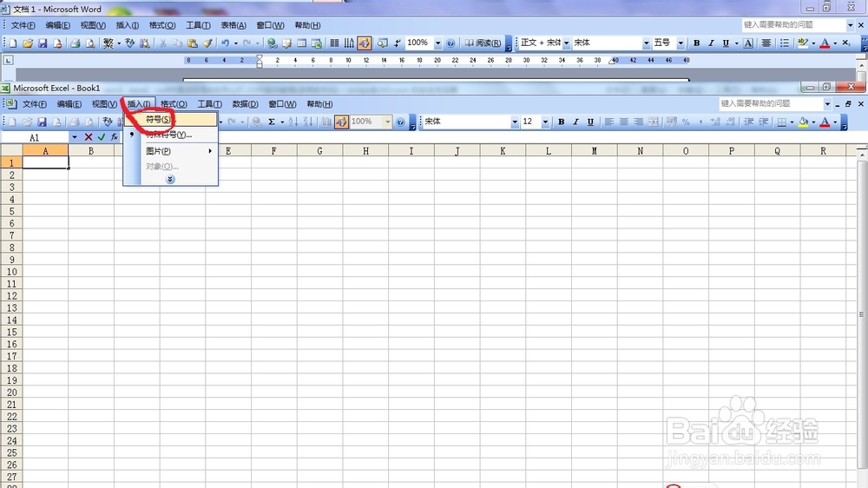The height and width of the screenshot is (488, 868).
Task: Toggle Bold in Excel formatting toolbar
Action: pyautogui.click(x=562, y=122)
